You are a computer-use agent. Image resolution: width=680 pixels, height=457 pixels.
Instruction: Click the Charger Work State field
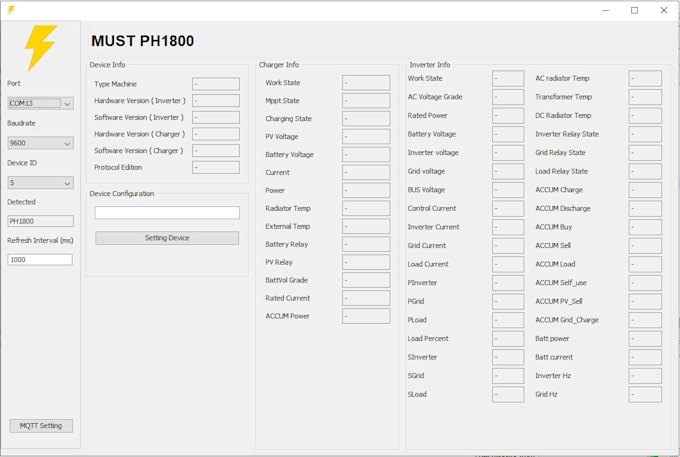[366, 82]
